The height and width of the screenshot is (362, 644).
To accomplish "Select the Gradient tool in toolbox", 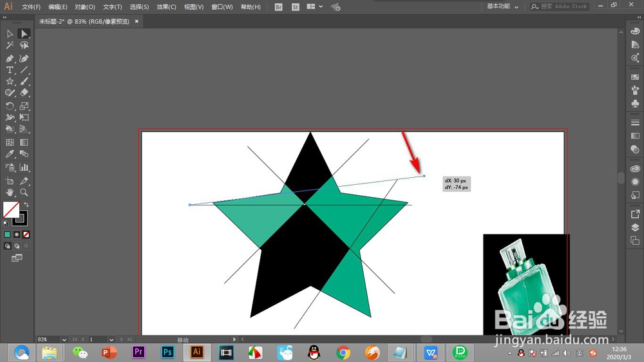I will click(x=24, y=142).
